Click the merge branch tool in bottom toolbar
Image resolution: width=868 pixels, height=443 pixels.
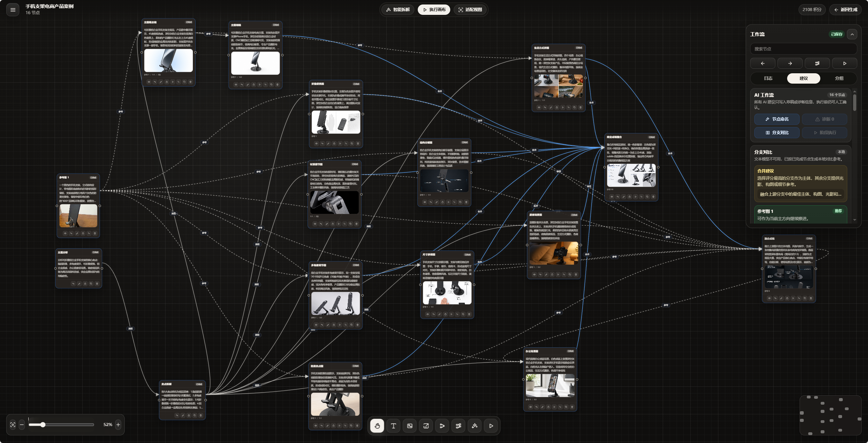(x=442, y=426)
